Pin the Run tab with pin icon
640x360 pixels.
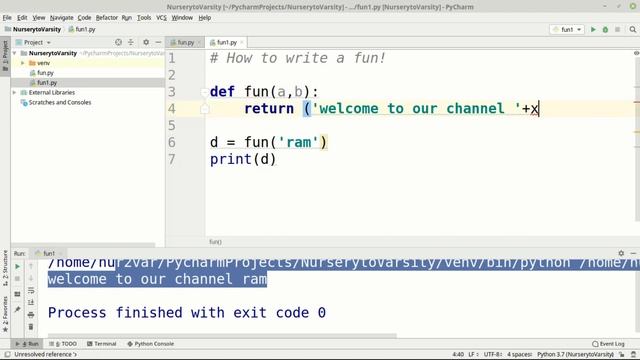[x=18, y=309]
